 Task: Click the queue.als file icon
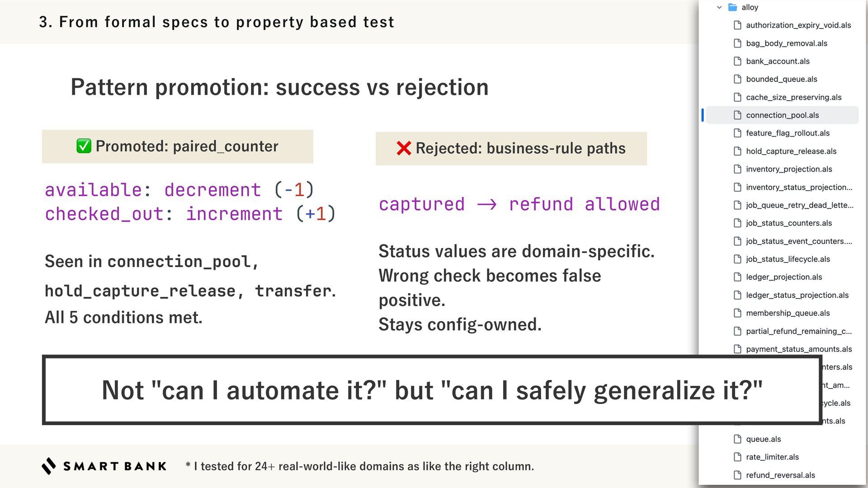(737, 439)
